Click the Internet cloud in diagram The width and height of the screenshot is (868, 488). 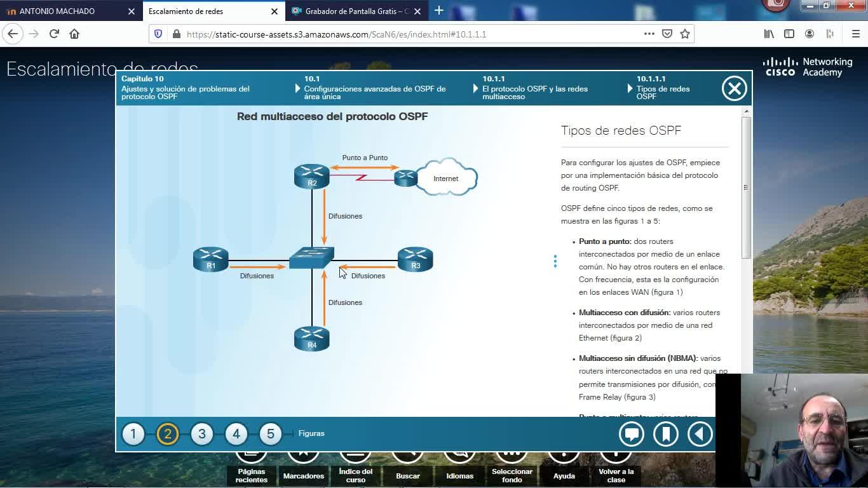(446, 177)
